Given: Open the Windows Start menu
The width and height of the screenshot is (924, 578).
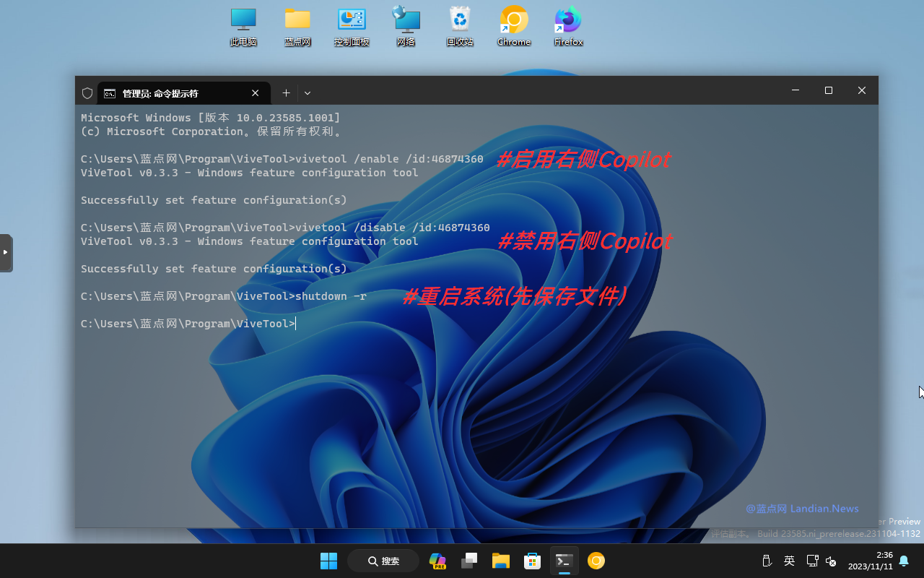Looking at the screenshot, I should (x=328, y=561).
